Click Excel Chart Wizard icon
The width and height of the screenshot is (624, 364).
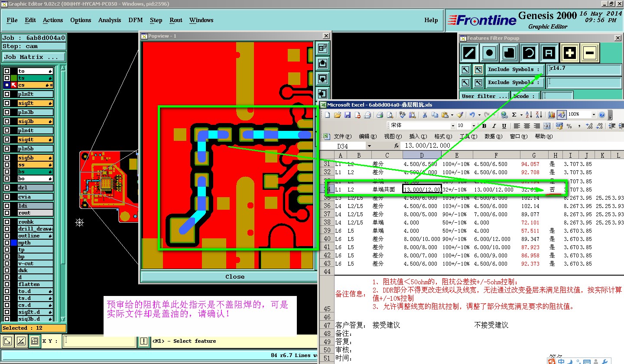click(x=551, y=115)
